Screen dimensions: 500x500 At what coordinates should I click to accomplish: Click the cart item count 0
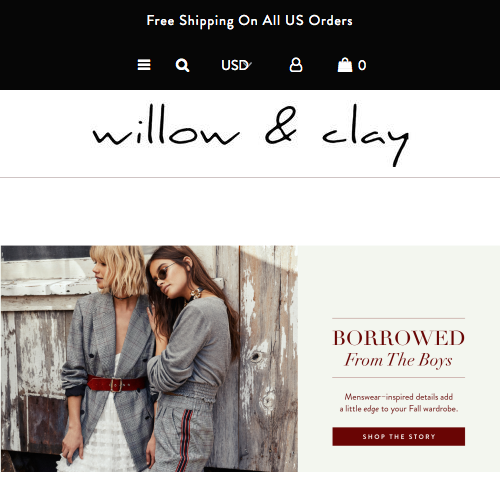pos(362,65)
